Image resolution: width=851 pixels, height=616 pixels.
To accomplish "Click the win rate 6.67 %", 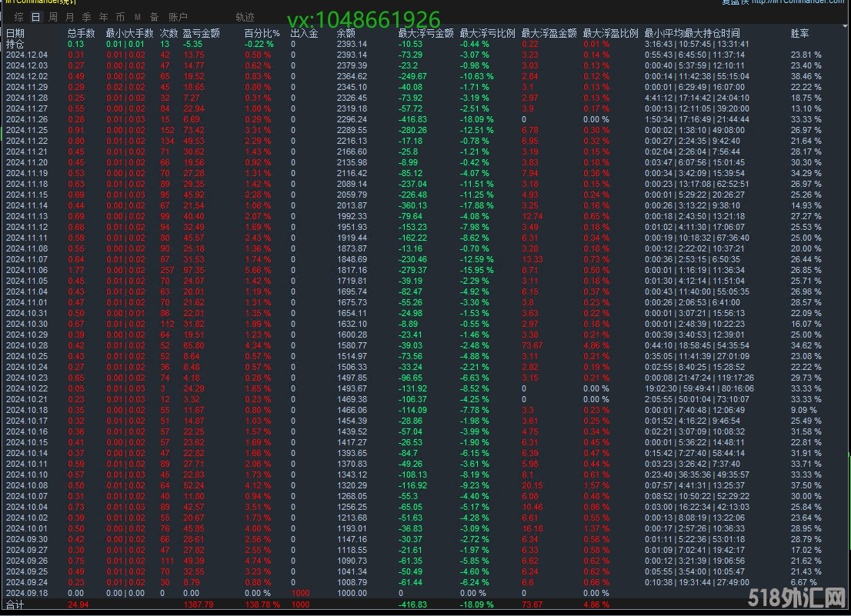I will 804,582.
